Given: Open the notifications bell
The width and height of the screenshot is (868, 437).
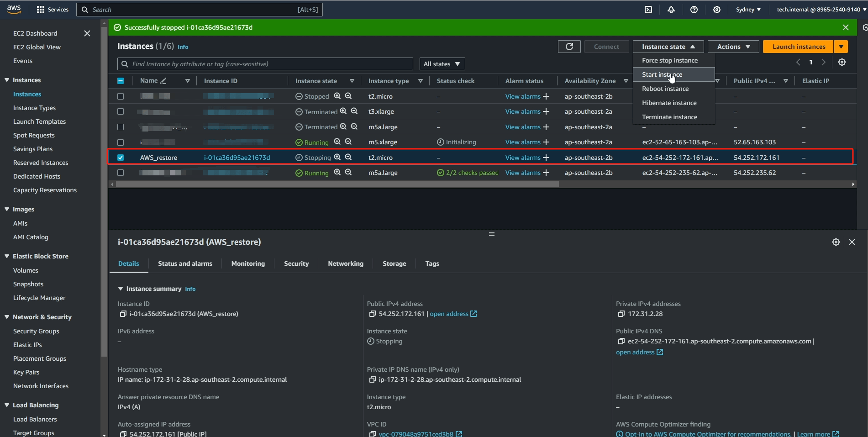Looking at the screenshot, I should (671, 10).
